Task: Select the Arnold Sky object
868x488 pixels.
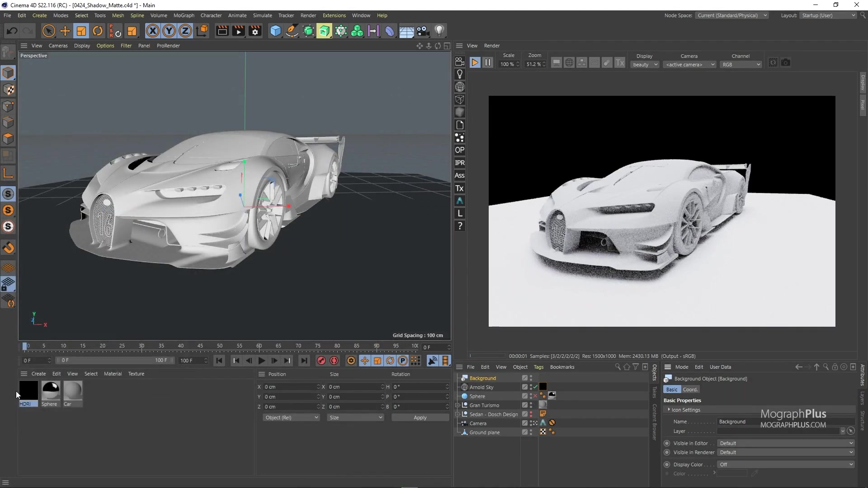Action: coord(482,387)
